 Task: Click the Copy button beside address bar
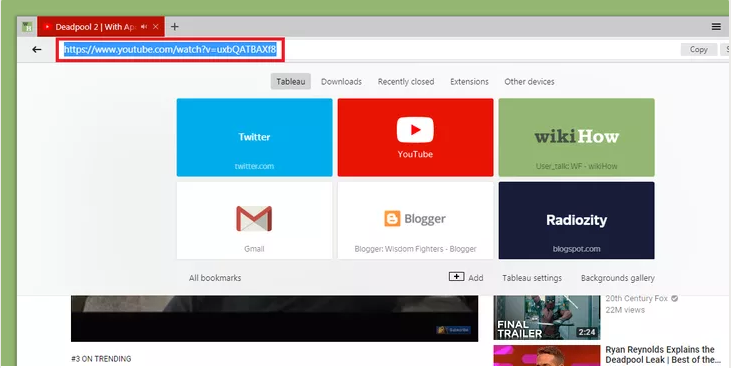(x=698, y=49)
